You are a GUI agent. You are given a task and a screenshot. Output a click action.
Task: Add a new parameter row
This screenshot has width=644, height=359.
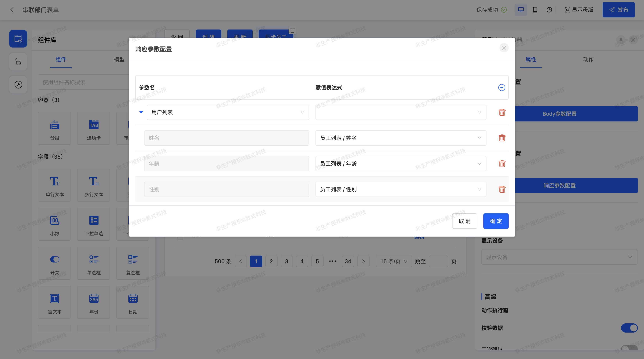[502, 88]
